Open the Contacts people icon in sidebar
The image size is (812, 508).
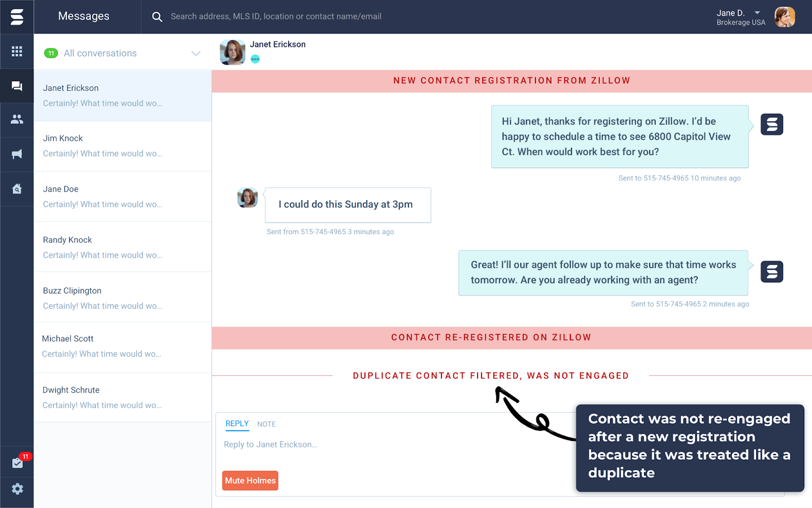tap(17, 119)
